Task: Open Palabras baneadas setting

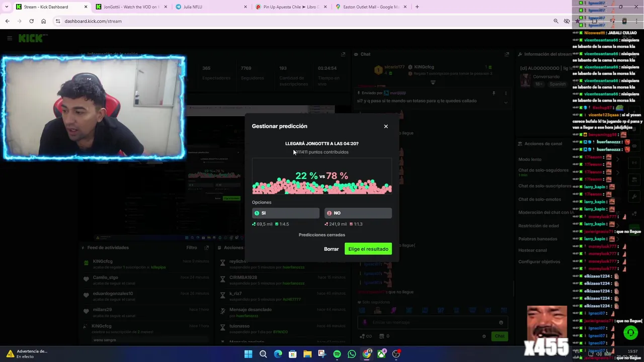Action: click(x=537, y=239)
